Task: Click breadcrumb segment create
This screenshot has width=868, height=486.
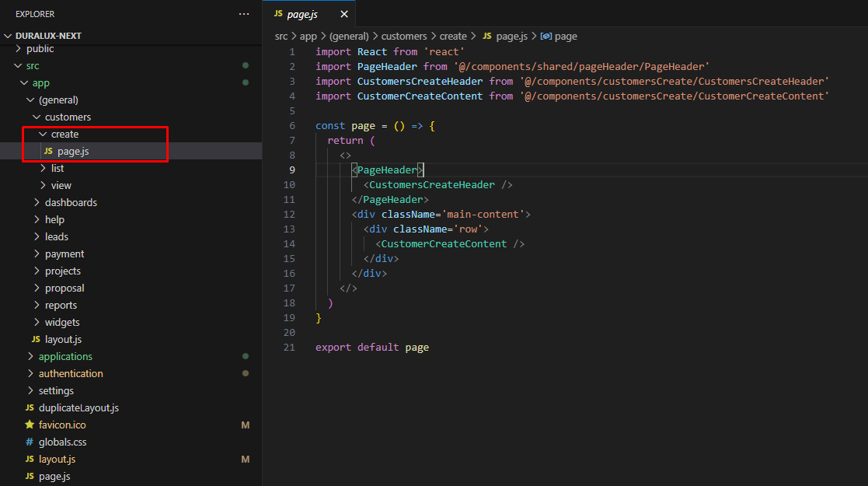Action: [x=453, y=36]
